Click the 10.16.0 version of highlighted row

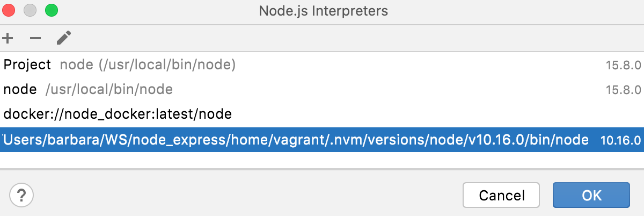[x=621, y=140]
